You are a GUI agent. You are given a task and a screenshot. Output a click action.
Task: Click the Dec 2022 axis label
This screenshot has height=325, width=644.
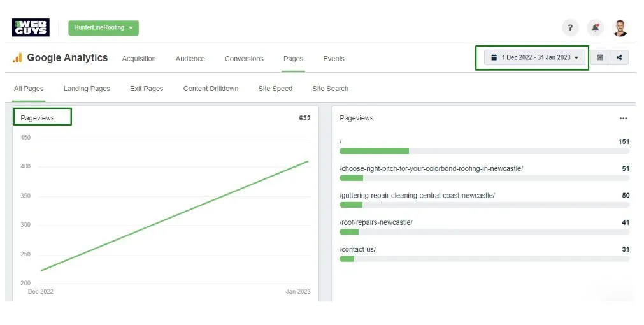point(41,292)
